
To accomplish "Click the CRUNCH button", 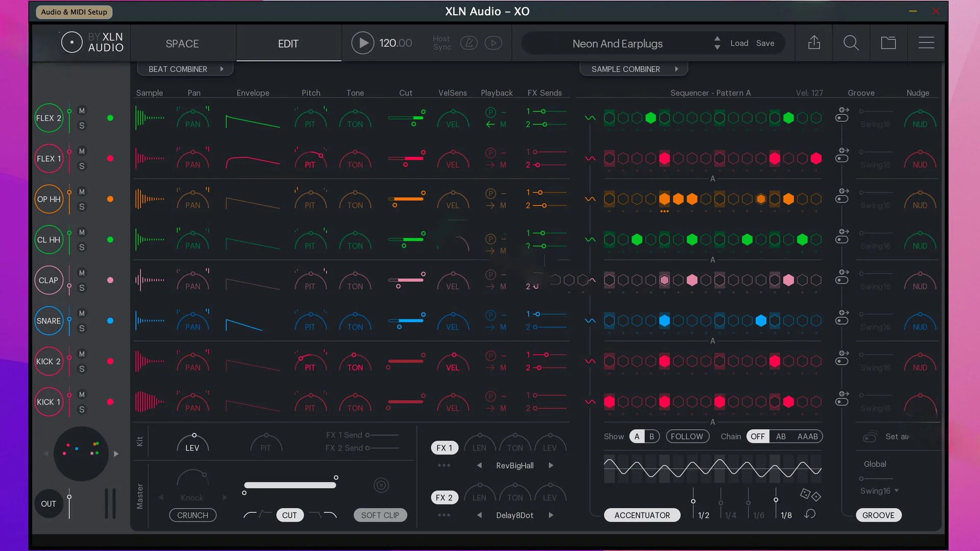I will coord(192,515).
